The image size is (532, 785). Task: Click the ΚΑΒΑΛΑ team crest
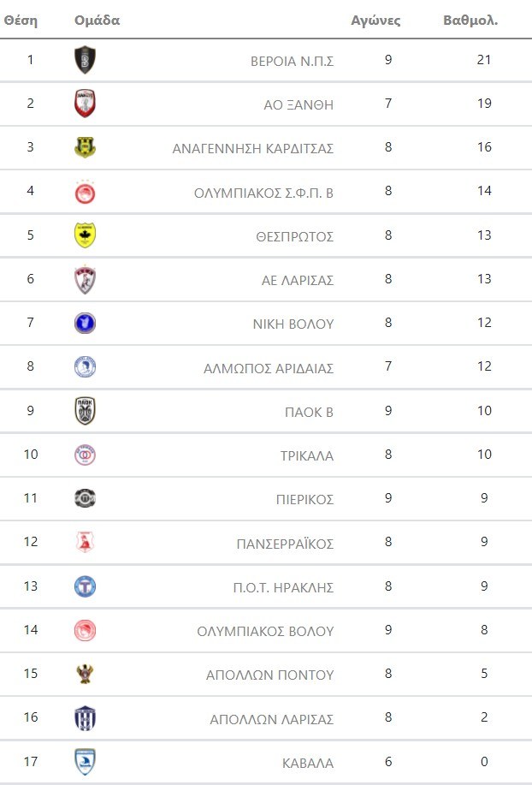click(x=85, y=762)
